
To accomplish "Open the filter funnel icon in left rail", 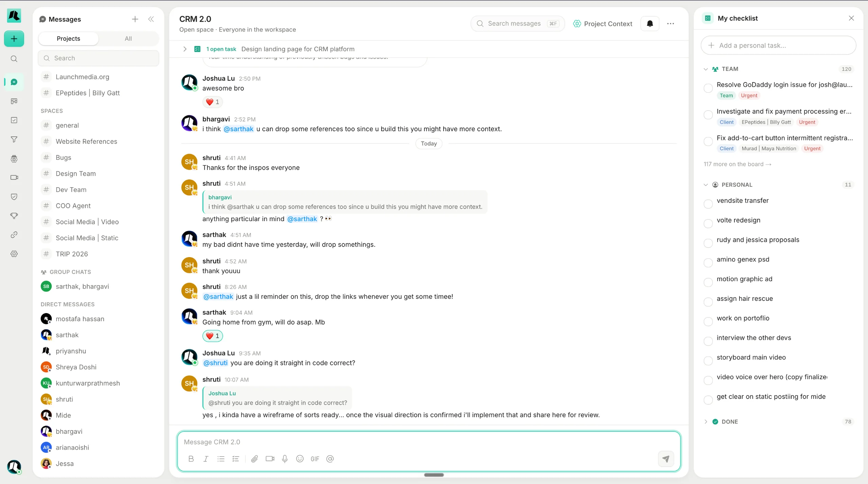I will tap(14, 139).
